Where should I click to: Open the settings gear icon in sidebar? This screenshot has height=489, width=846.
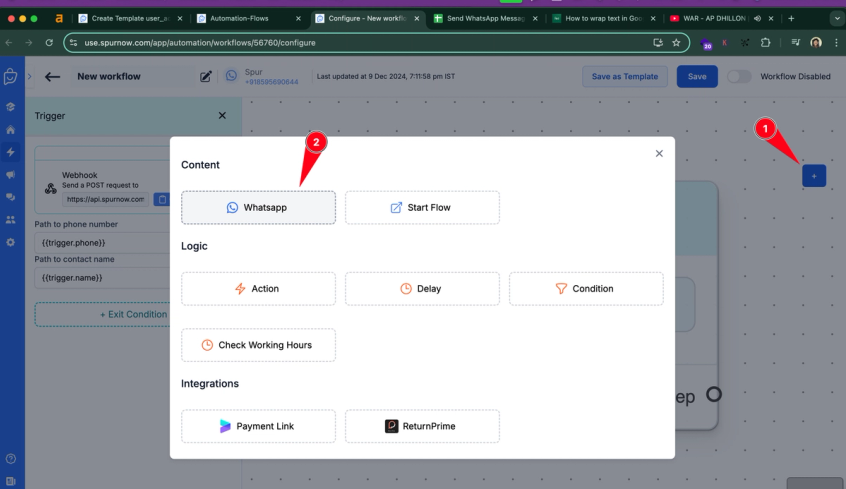pyautogui.click(x=10, y=243)
